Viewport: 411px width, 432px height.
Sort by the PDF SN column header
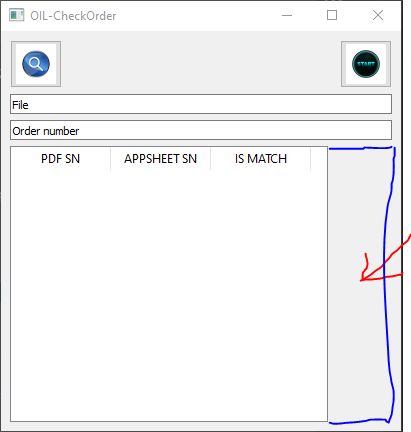pyautogui.click(x=60, y=159)
